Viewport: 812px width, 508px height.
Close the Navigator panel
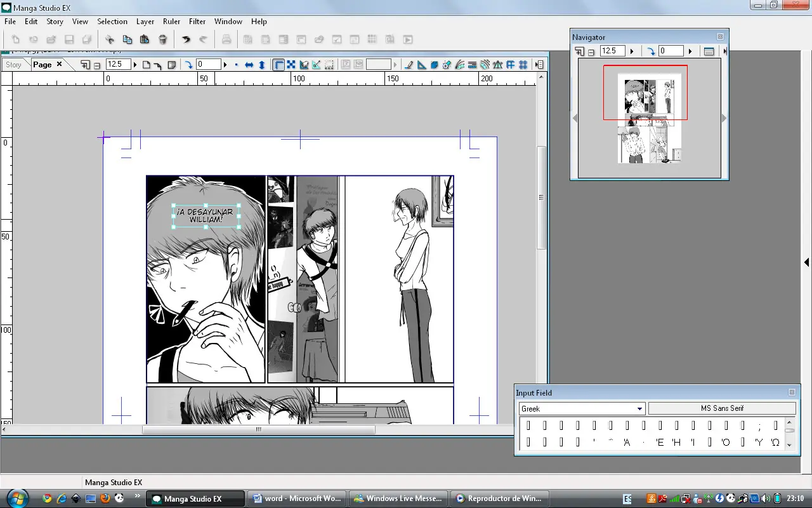tap(720, 37)
